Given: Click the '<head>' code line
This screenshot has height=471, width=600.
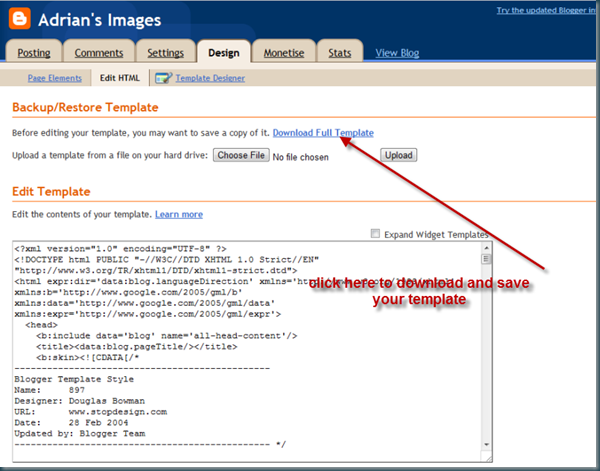Looking at the screenshot, I should [x=41, y=325].
